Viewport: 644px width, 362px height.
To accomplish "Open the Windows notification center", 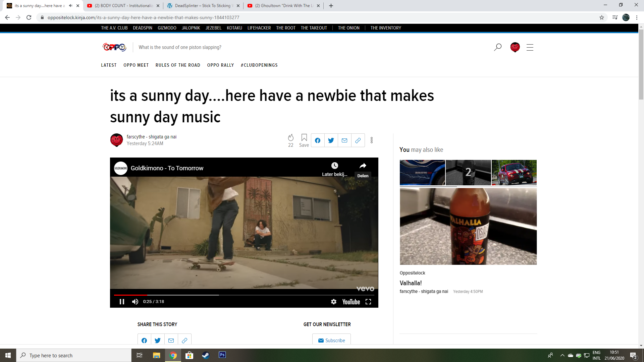I will pos(633,355).
